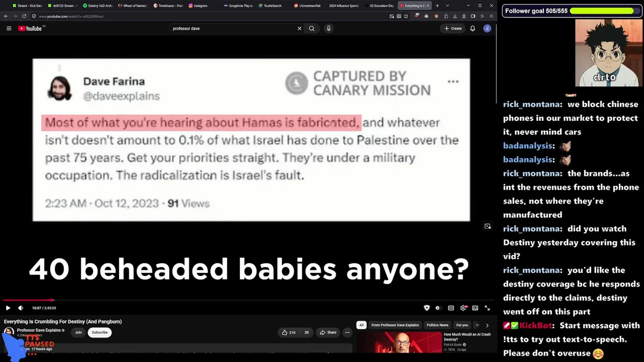Open the YouTube guide hamburger menu
The width and height of the screenshot is (644, 362).
(x=9, y=29)
